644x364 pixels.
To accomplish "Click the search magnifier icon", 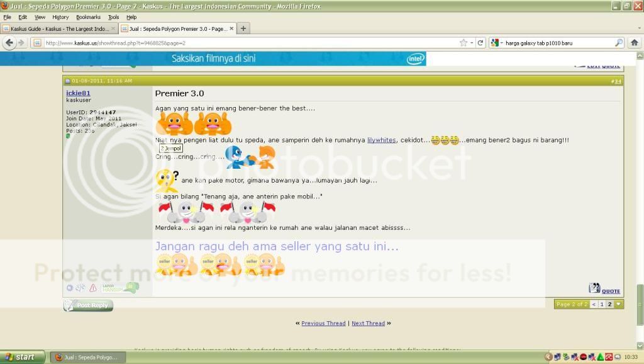I will click(x=619, y=43).
